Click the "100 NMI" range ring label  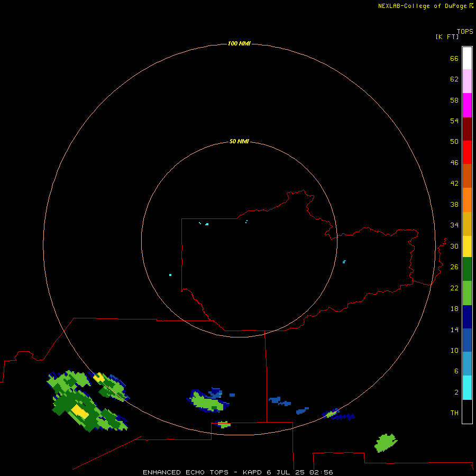[x=239, y=44]
